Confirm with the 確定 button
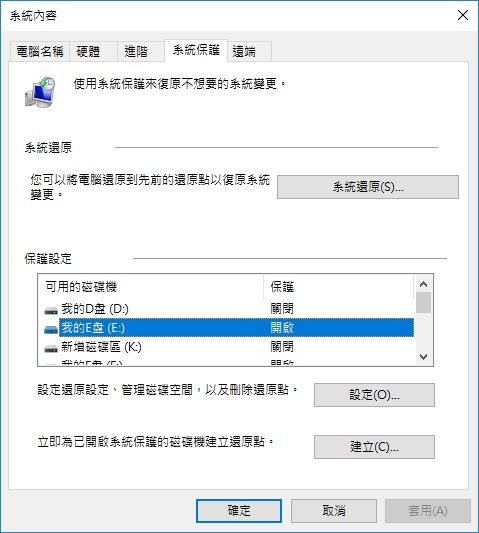The width and height of the screenshot is (479, 533). pos(239,511)
